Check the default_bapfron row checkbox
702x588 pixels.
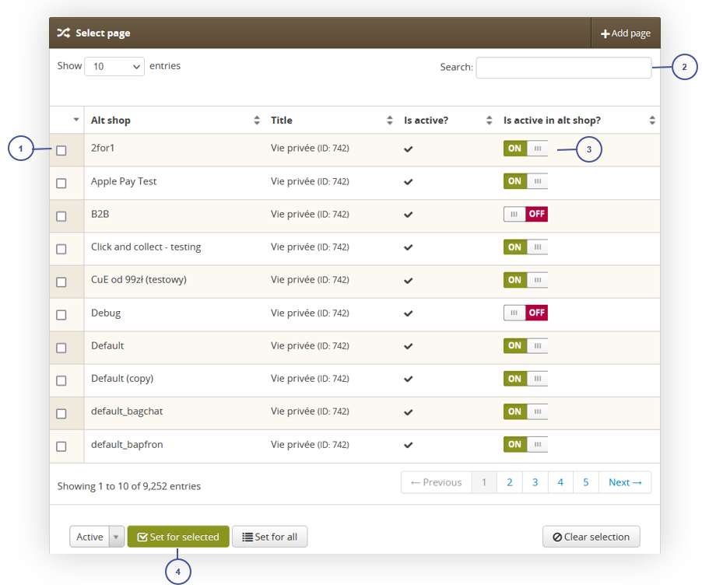click(x=61, y=446)
